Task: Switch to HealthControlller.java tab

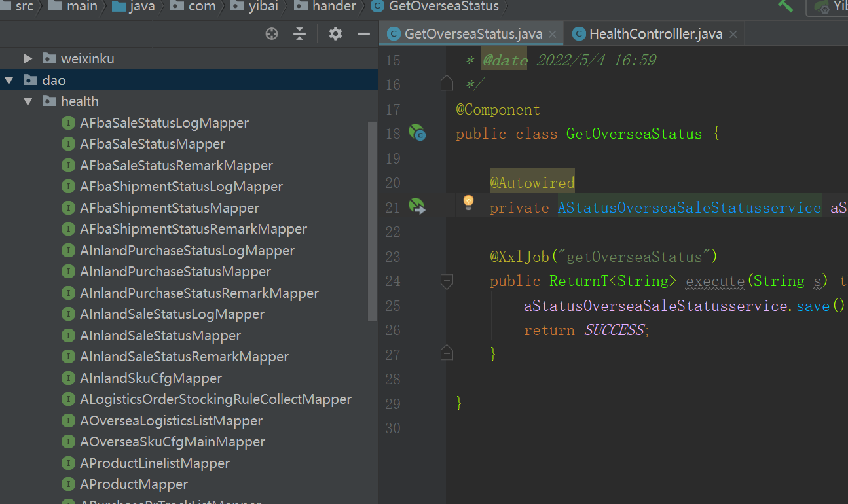Action: (x=655, y=34)
